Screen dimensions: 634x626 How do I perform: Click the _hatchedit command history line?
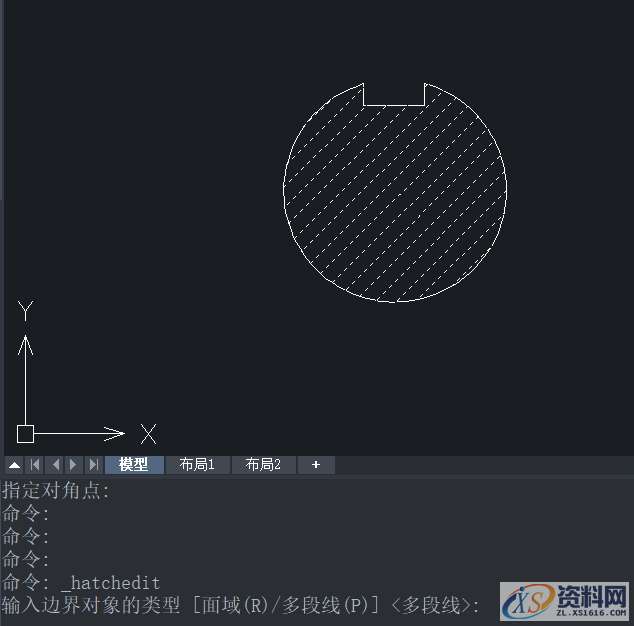tap(81, 583)
